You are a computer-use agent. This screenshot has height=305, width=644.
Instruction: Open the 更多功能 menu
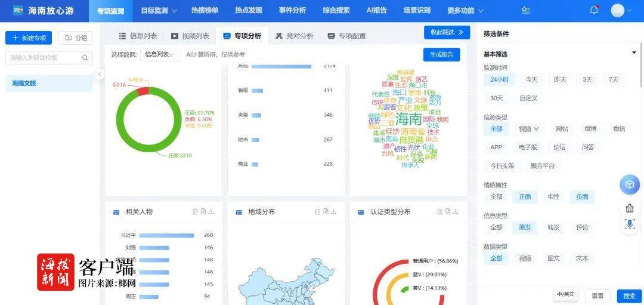[x=464, y=11]
